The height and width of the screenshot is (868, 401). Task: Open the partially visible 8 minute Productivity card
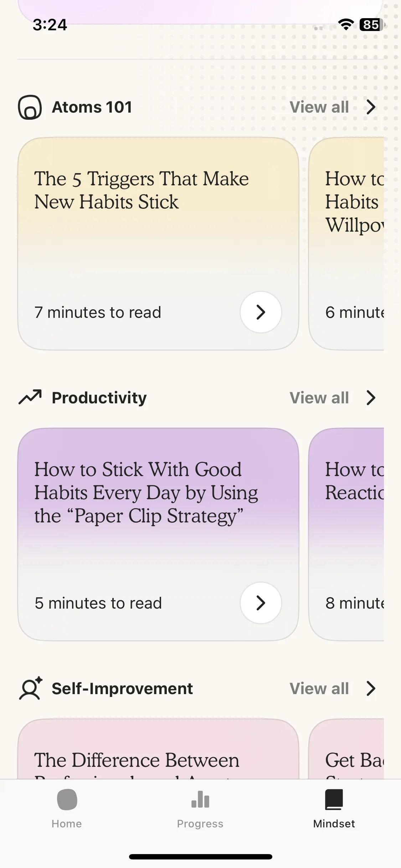coord(346,534)
